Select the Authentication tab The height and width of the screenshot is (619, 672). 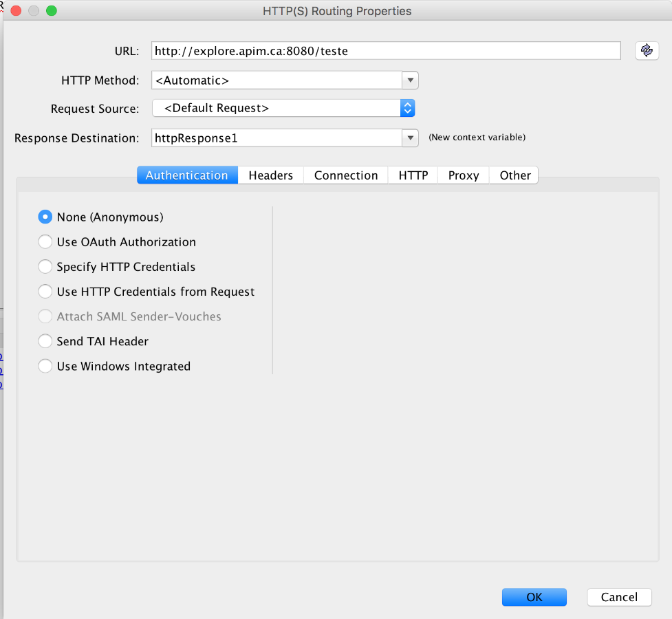(187, 175)
